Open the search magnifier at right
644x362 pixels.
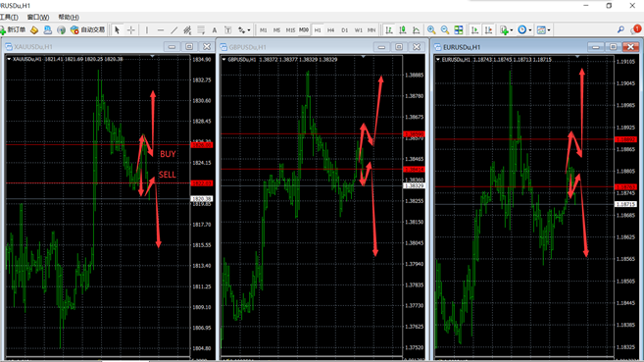(620, 29)
